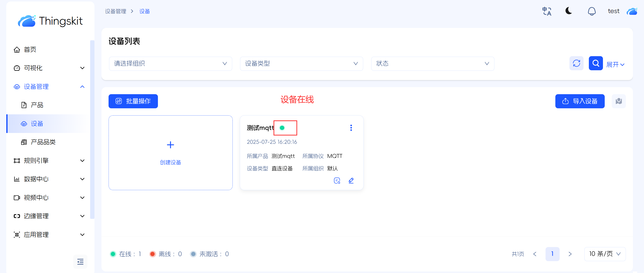Click the edit pencil icon on device card

tap(351, 181)
